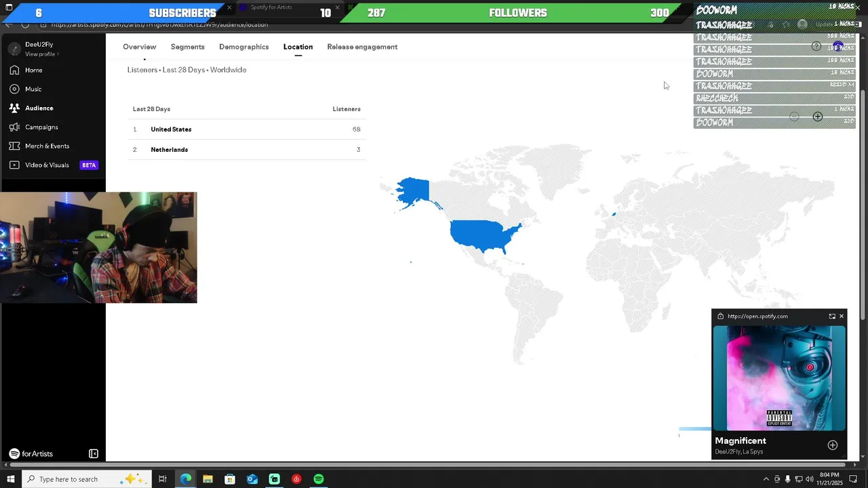This screenshot has height=488, width=868.
Task: Zoom out the map with the minus icon
Action: point(794,117)
